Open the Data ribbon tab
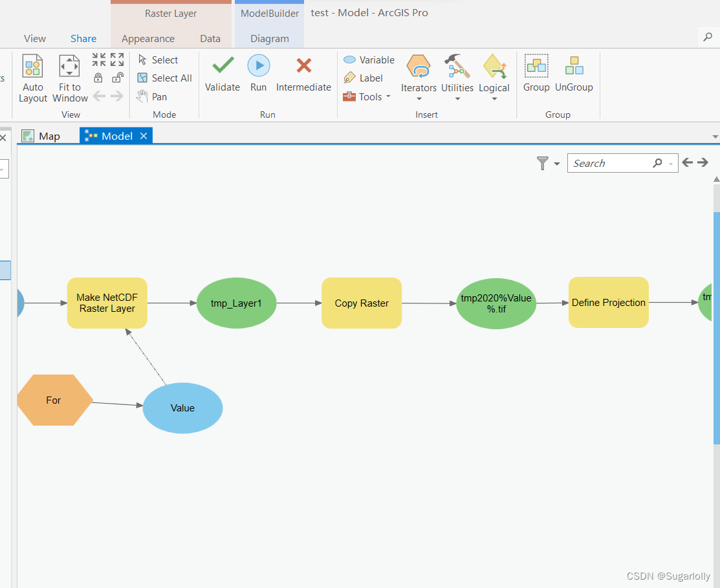 pos(210,39)
